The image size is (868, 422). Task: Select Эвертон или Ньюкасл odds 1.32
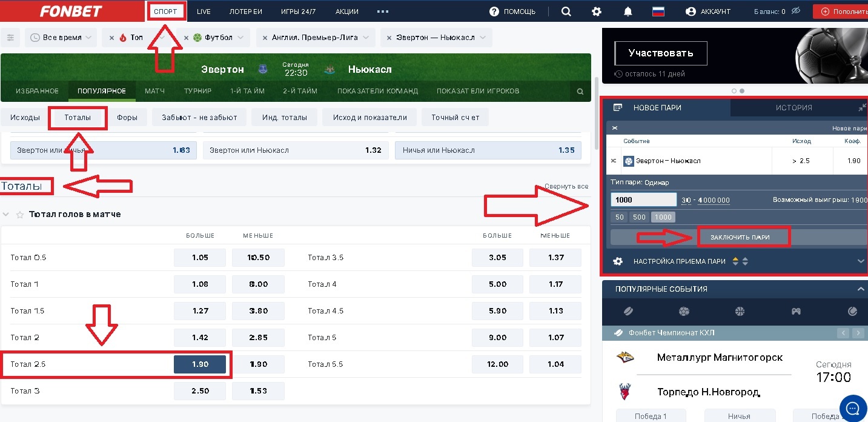pyautogui.click(x=296, y=150)
